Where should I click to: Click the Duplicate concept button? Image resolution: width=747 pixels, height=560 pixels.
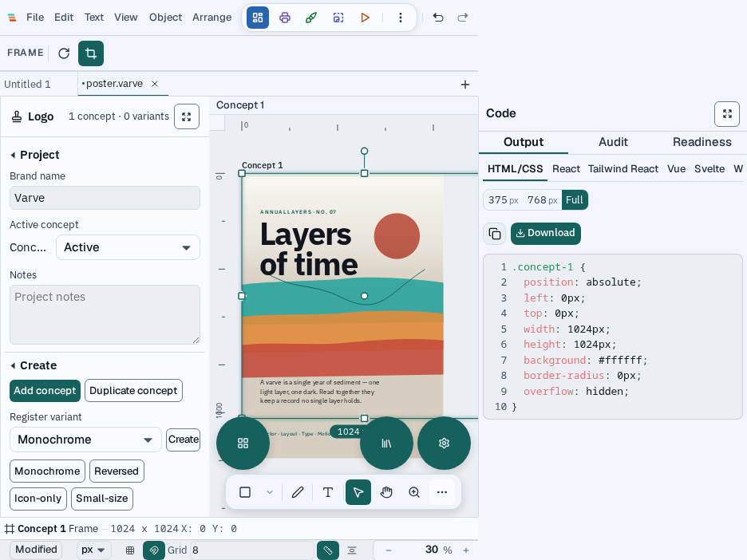(133, 391)
